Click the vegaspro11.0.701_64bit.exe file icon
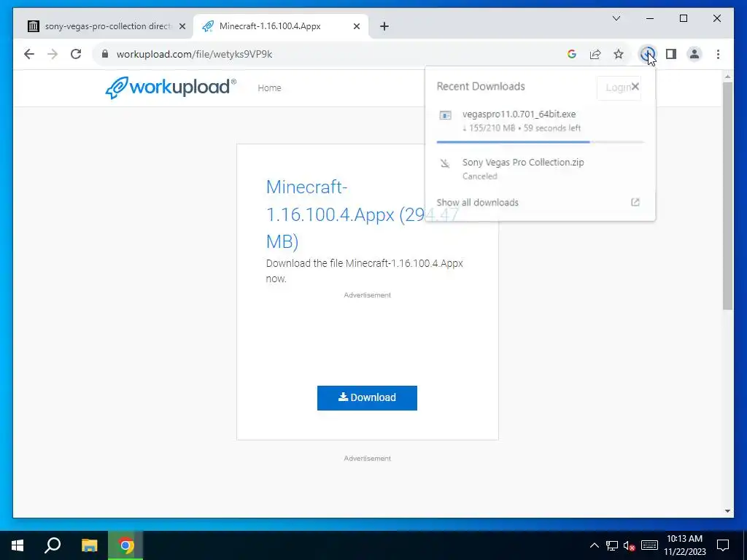747x560 pixels. pos(445,115)
